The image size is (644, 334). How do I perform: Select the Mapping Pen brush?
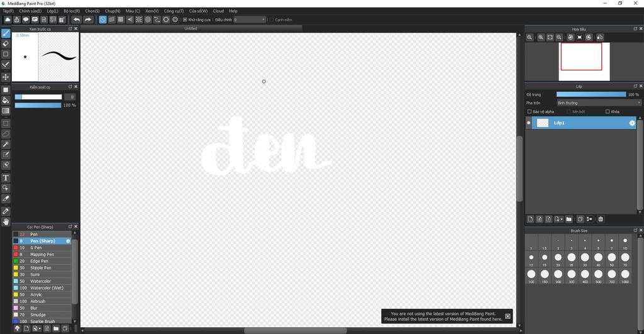[42, 254]
